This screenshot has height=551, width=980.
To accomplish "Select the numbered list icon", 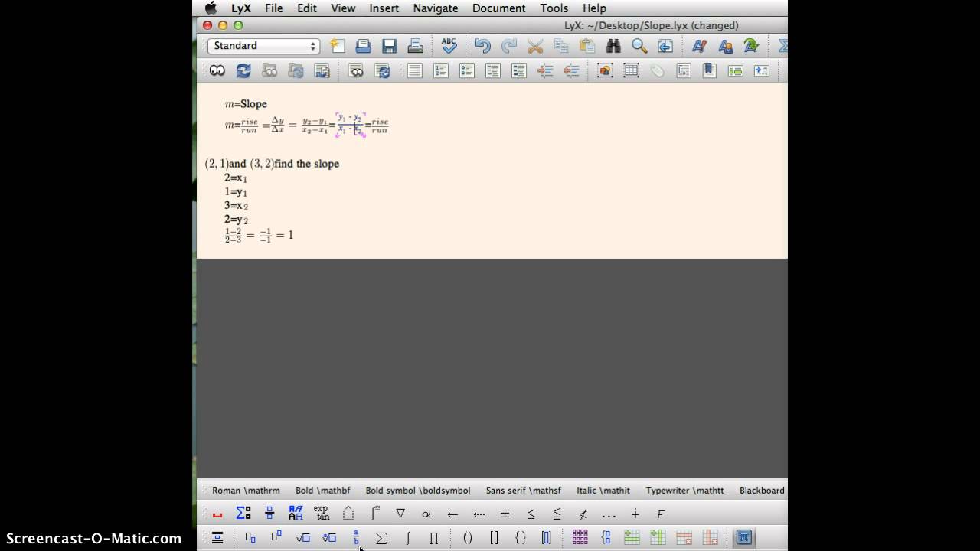I will [x=441, y=70].
